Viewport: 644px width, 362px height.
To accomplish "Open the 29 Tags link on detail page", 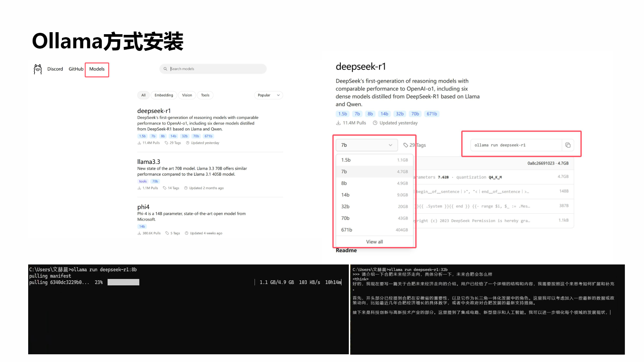I will [x=415, y=145].
